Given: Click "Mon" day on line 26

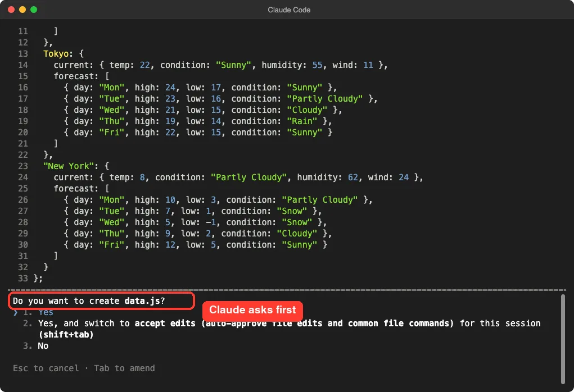Looking at the screenshot, I should pyautogui.click(x=112, y=200).
